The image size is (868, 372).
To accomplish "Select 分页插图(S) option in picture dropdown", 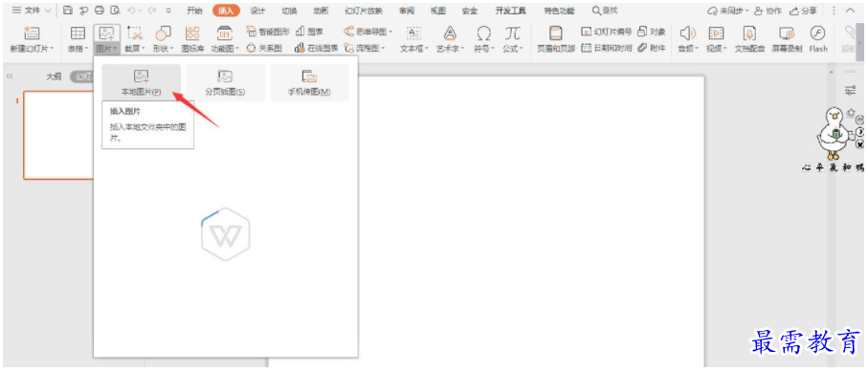I will (x=225, y=82).
